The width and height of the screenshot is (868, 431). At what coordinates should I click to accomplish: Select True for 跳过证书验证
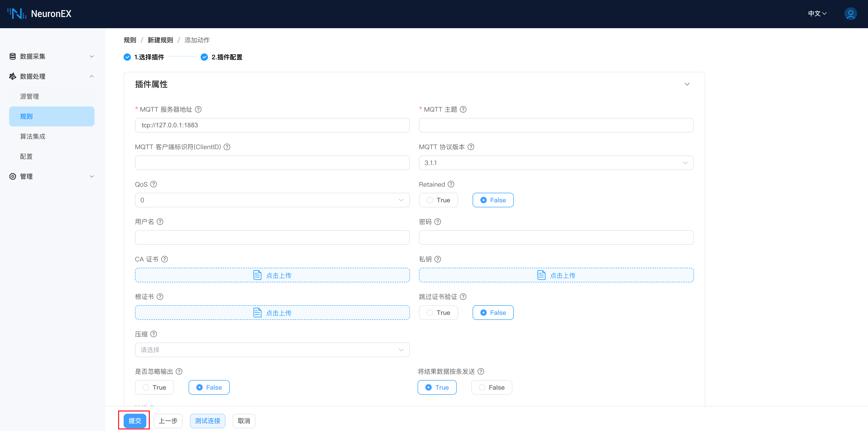(x=438, y=313)
